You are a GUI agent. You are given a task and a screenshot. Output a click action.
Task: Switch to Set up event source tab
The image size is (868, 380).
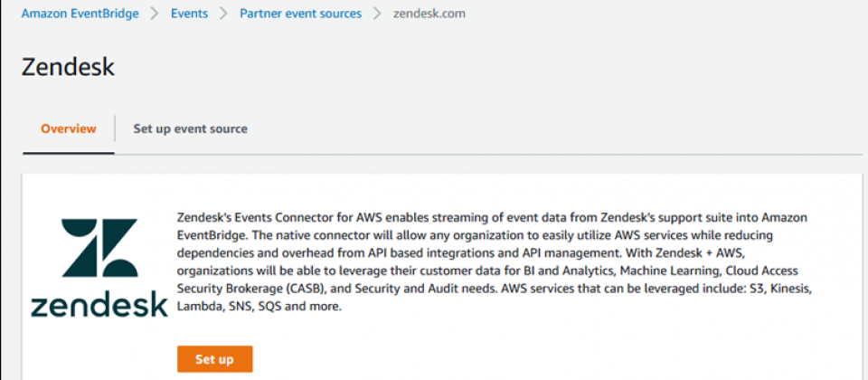pos(191,129)
